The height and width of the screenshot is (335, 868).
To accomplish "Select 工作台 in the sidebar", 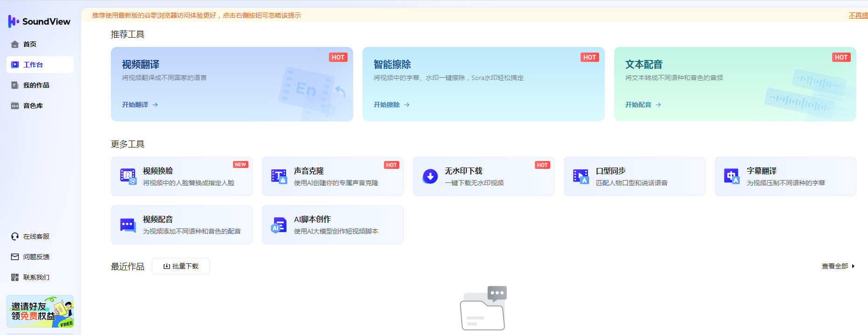I will 40,65.
